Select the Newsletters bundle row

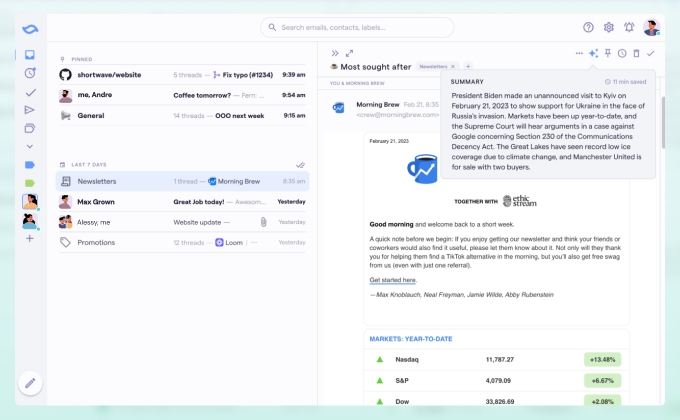coord(182,181)
